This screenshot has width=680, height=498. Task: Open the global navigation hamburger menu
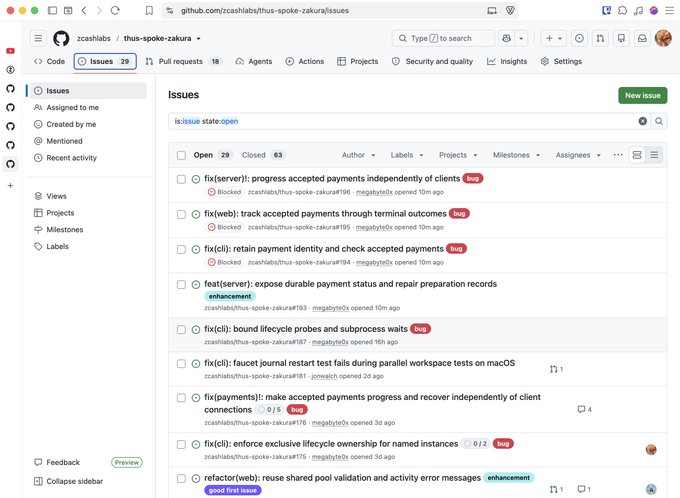(38, 38)
